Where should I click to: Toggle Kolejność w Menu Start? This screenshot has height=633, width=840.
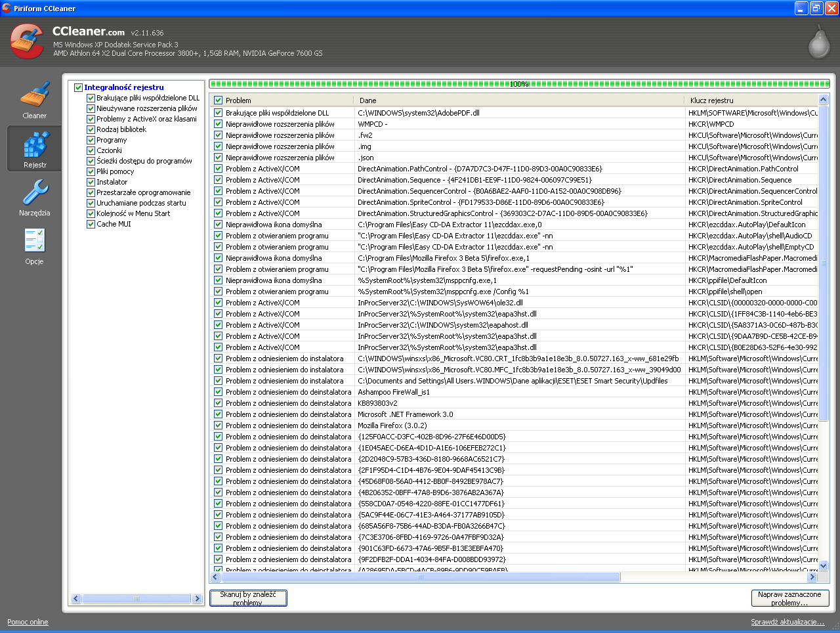click(x=91, y=213)
